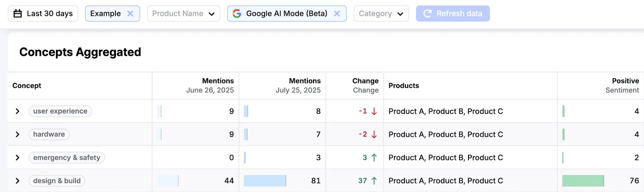Screen dimensions: 644x192
Task: Sort by the Concept column header
Action: pyautogui.click(x=27, y=86)
